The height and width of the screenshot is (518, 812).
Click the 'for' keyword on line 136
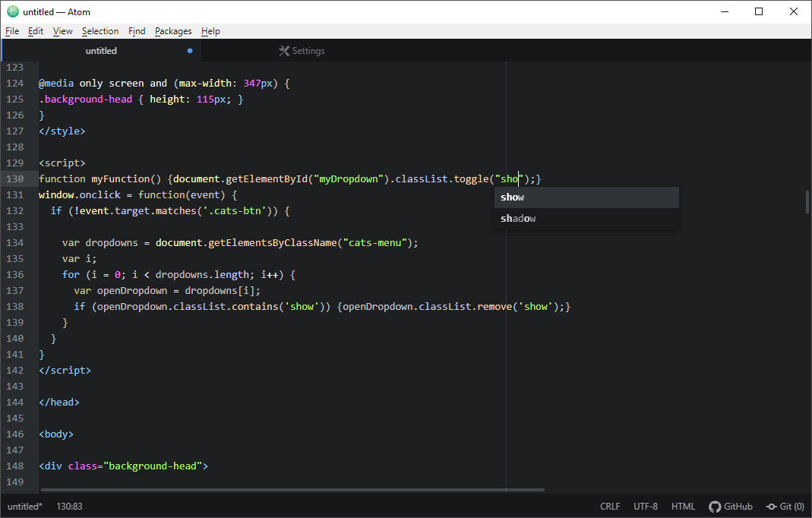[x=71, y=274]
